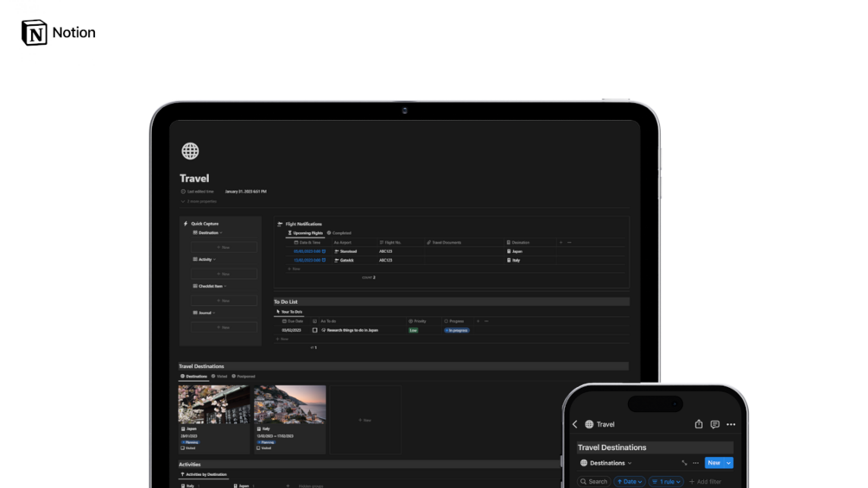Tap the comments icon on the phone

tap(714, 424)
